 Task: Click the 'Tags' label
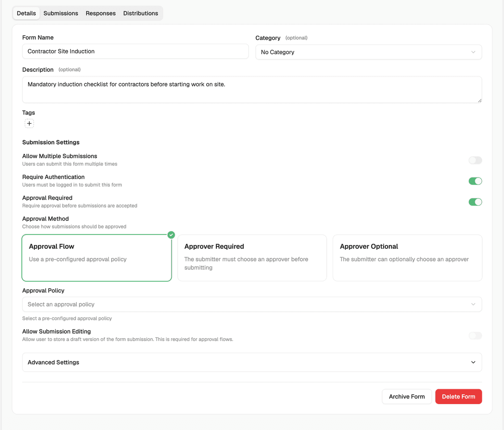tap(29, 113)
